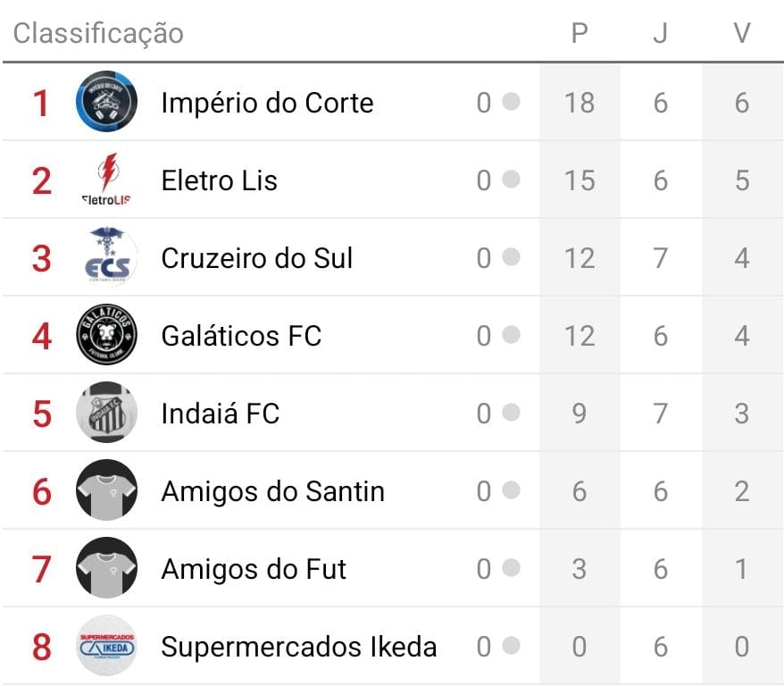Click the Amigos do Santin jersey icon
Screen dimensions: 784x686
tap(106, 490)
